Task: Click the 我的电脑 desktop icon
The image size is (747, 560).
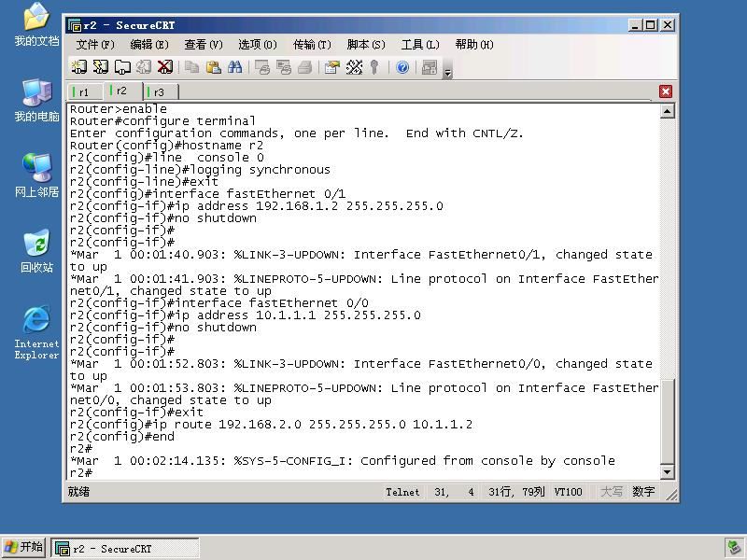Action: point(36,101)
